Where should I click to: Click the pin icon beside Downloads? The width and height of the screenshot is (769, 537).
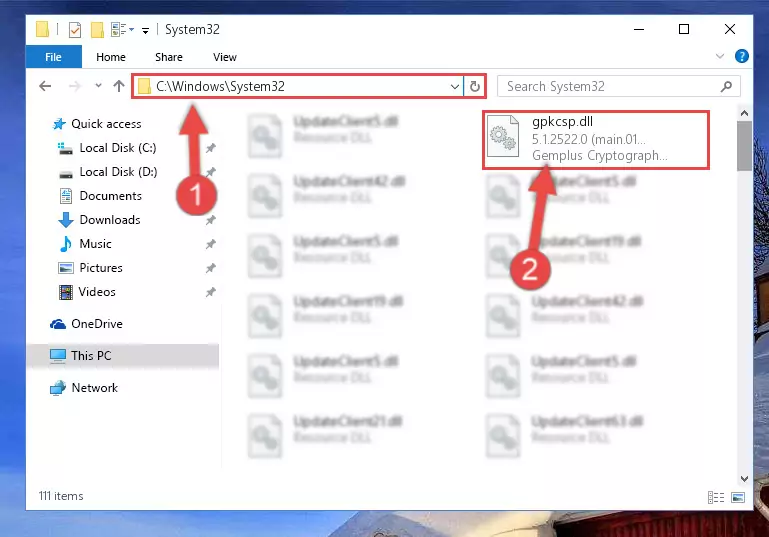(x=210, y=220)
